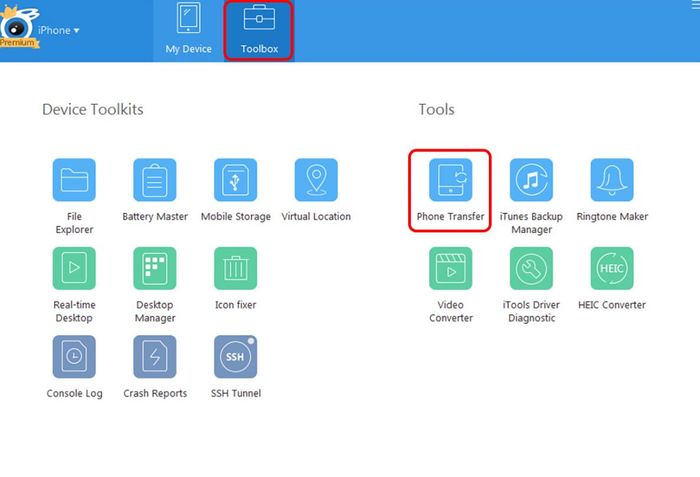
Task: Open the SSH Tunnel icon
Action: 236,356
